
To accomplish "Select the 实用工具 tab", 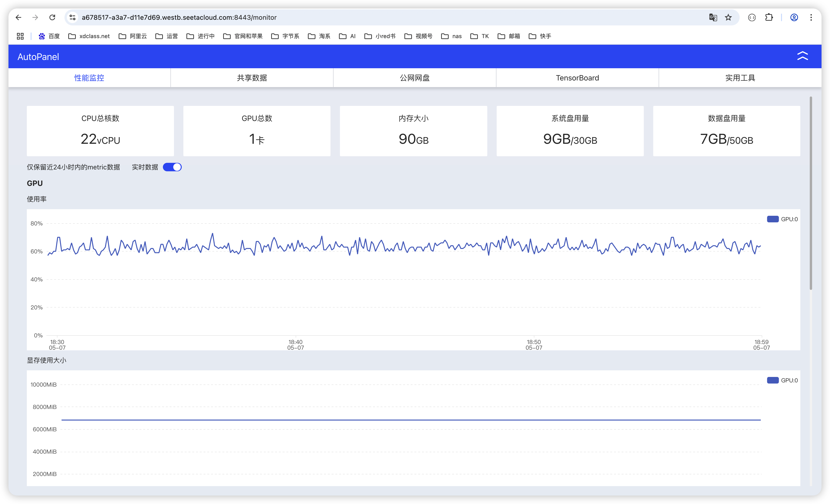I will [x=740, y=78].
